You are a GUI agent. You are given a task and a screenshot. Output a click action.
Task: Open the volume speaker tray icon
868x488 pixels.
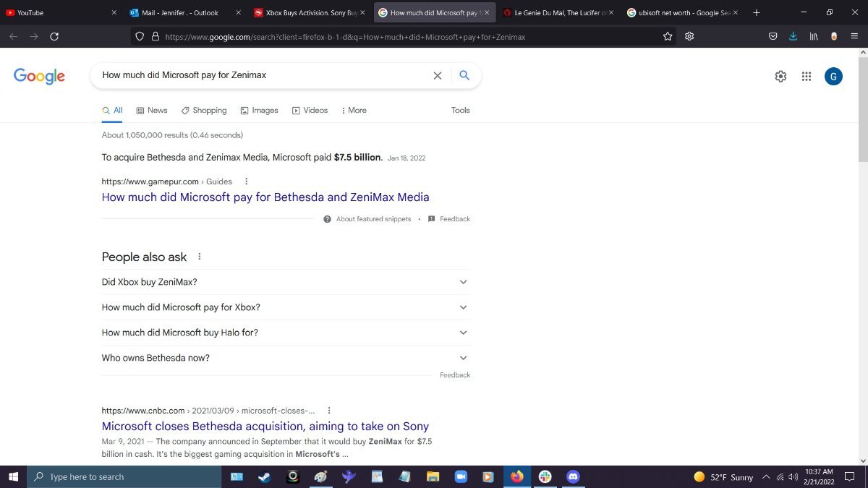(793, 477)
